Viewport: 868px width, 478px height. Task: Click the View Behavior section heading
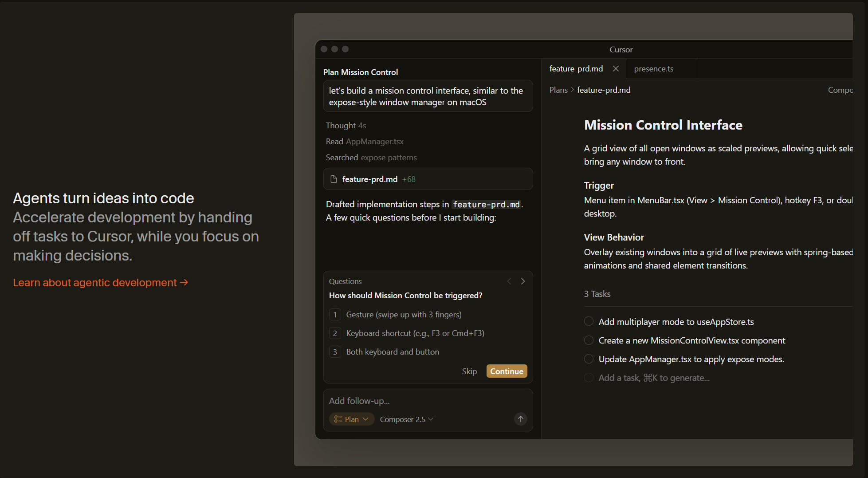[x=614, y=237]
